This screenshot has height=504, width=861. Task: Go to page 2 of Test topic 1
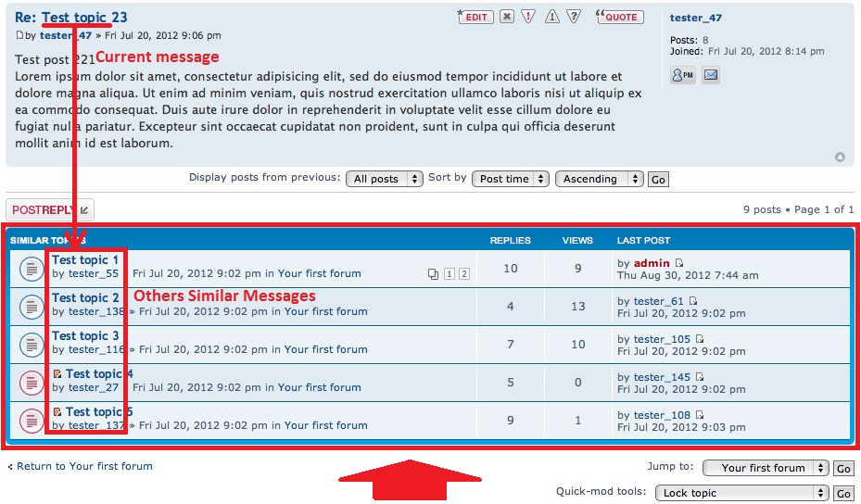coord(464,274)
